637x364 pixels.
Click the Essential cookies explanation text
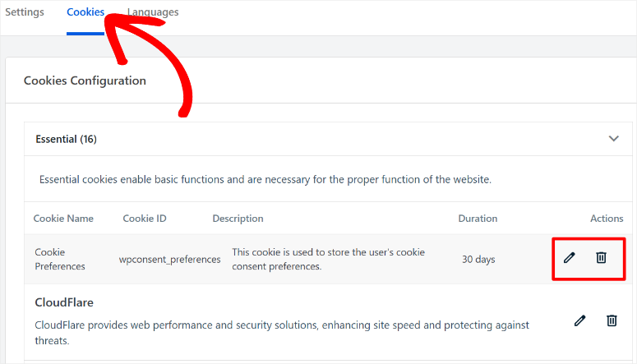265,180
